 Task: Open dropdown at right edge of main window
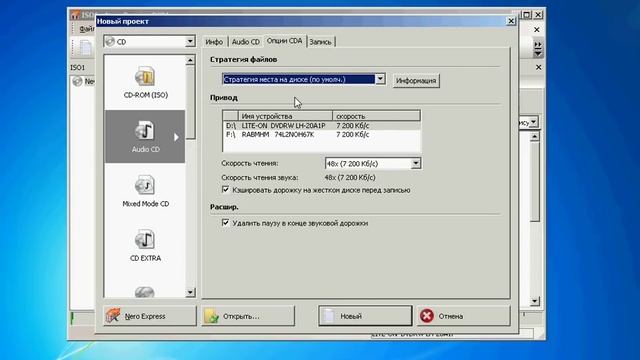click(x=533, y=122)
